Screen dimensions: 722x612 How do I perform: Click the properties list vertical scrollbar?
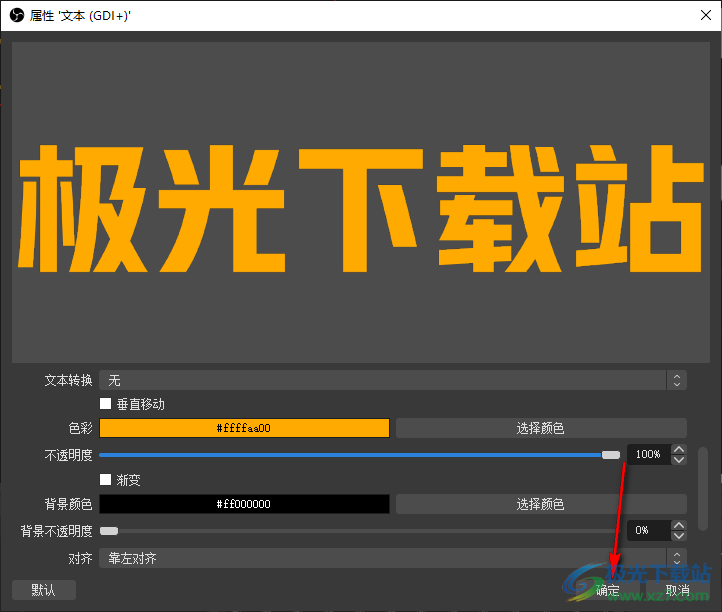[703, 489]
